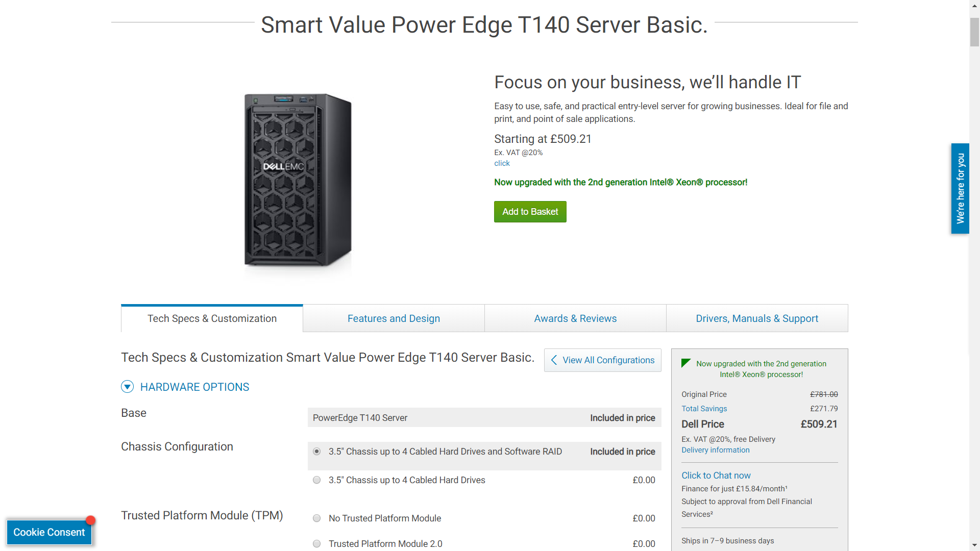
Task: Click the struck-through original price £781.00
Action: pos(824,394)
